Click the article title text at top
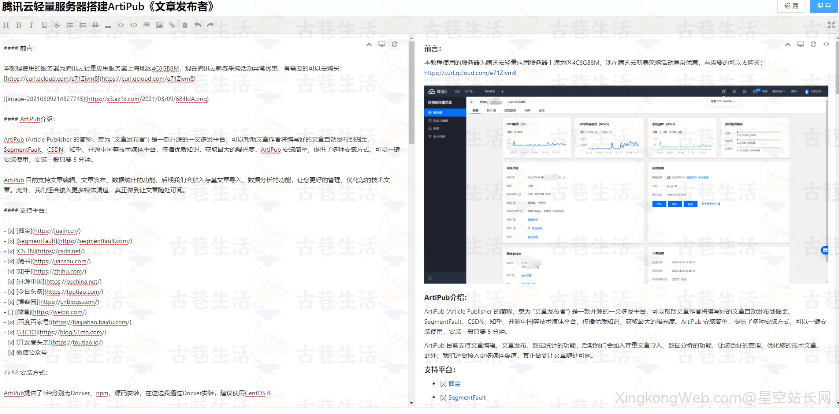The height and width of the screenshot is (414, 839). tap(109, 6)
